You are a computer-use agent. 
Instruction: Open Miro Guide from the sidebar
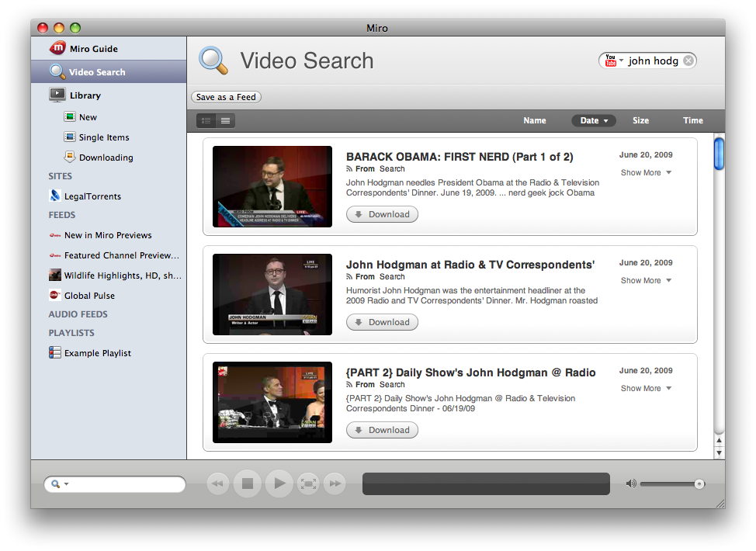coord(109,49)
